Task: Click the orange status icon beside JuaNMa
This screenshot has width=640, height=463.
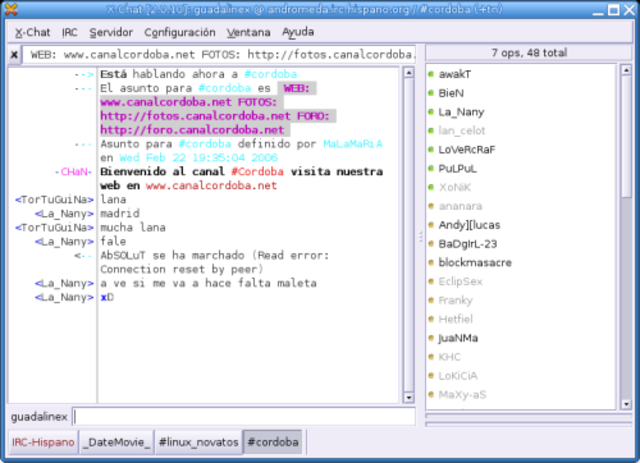Action: [x=431, y=338]
